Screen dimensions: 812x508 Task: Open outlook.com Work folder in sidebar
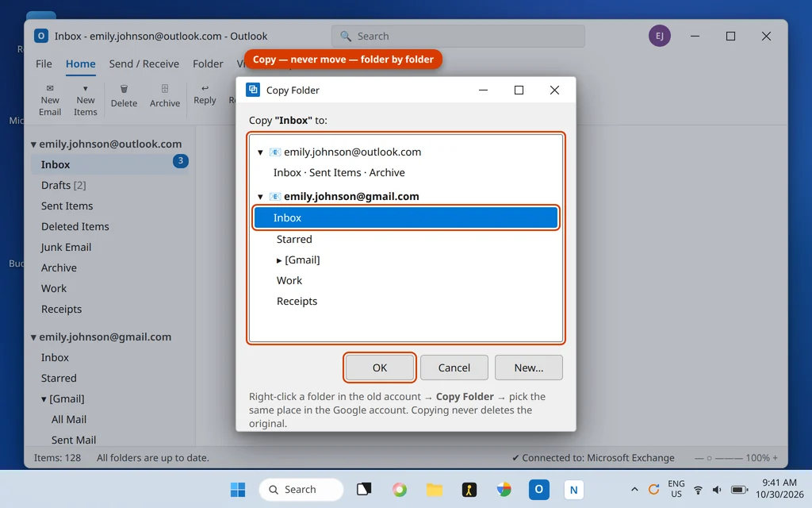(x=54, y=288)
